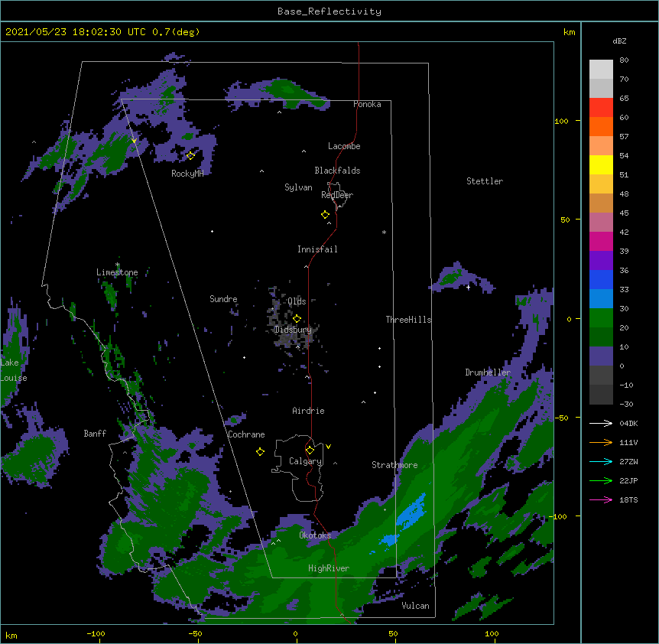Click the Blackfalds label
The image size is (659, 644).
click(x=337, y=171)
